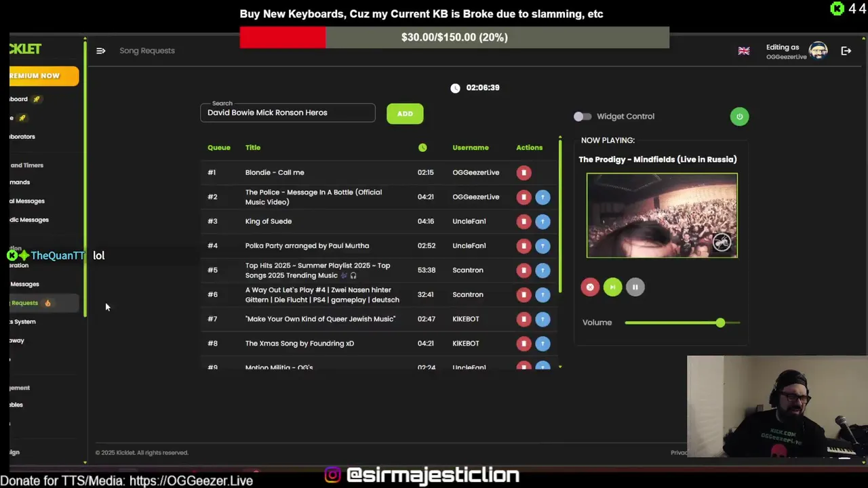Image resolution: width=868 pixels, height=488 pixels.
Task: Delete King of Suede from queue
Action: 524,222
